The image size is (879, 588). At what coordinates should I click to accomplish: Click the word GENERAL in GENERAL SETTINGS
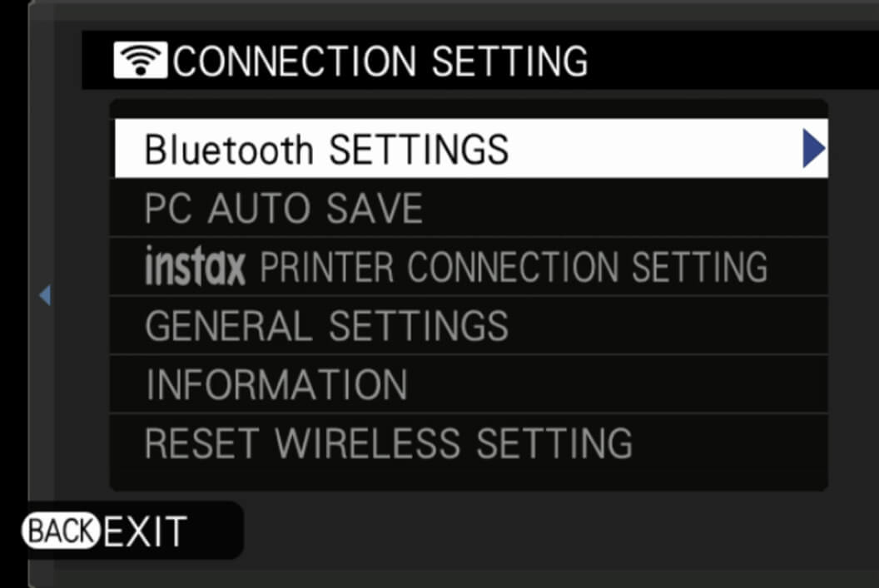tap(229, 326)
